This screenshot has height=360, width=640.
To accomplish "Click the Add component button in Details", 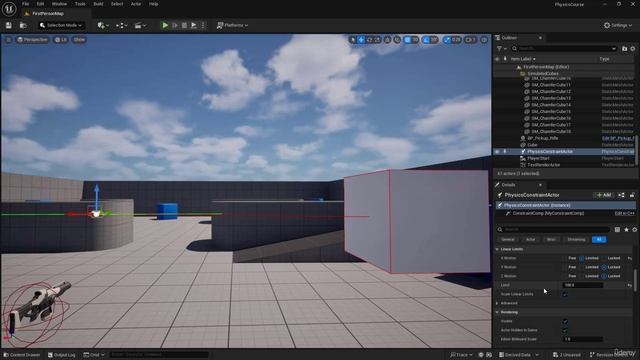I will click(x=604, y=195).
